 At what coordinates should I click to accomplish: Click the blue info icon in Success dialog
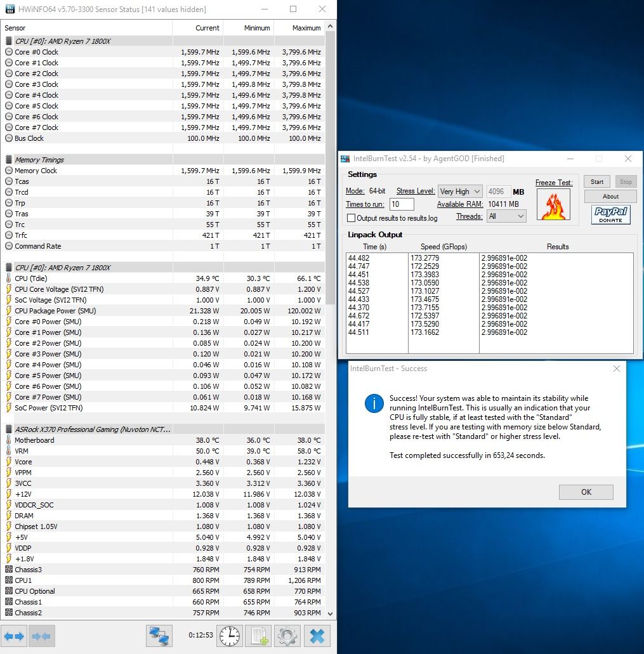[374, 403]
